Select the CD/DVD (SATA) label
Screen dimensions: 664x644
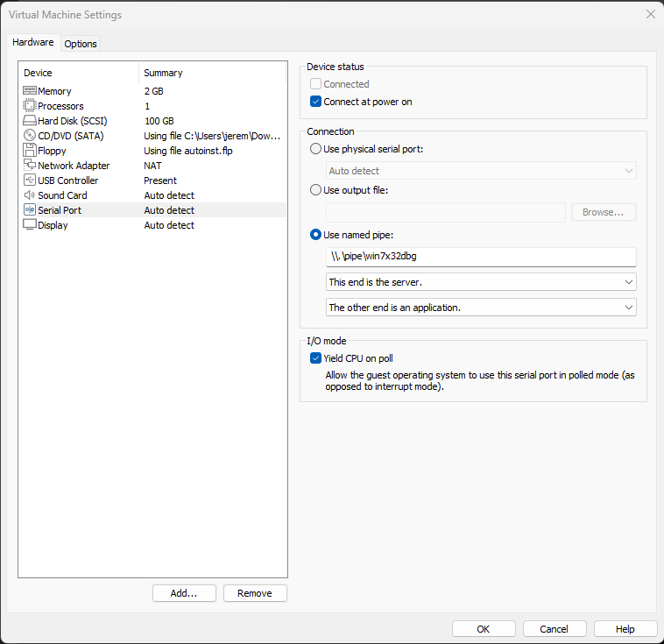pyautogui.click(x=71, y=136)
